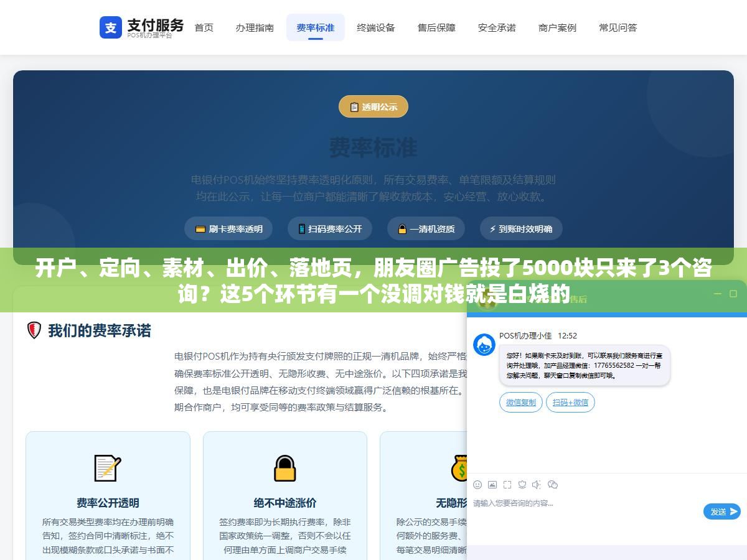
Task: Click the 微信复制 button in chat
Action: 521,402
